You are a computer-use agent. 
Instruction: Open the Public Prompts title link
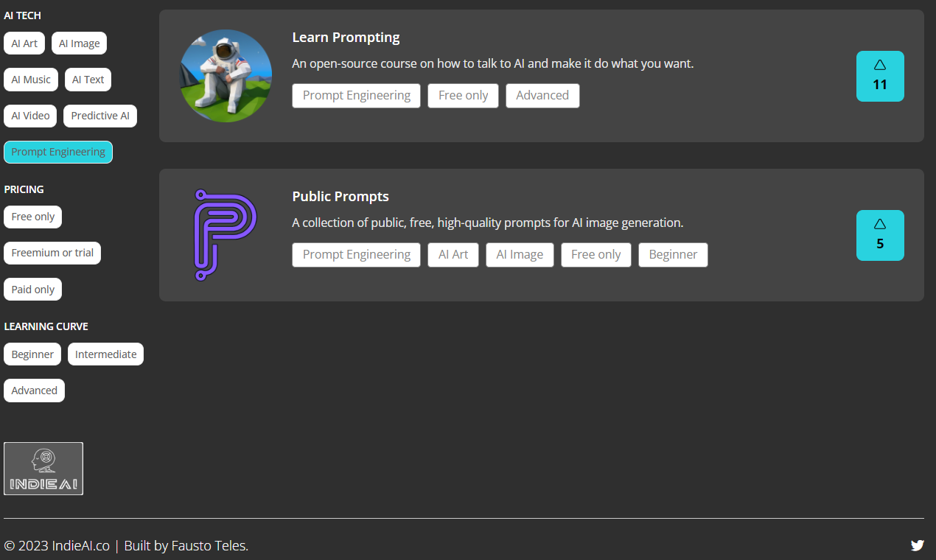point(340,197)
